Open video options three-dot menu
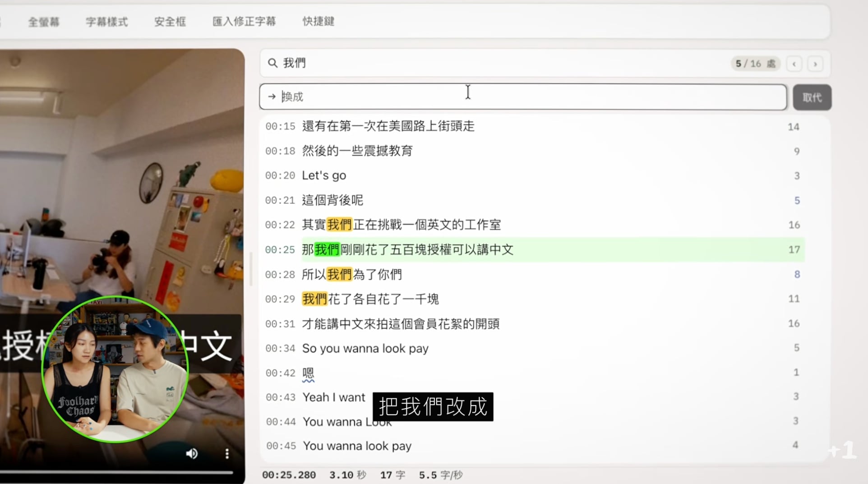Viewport: 868px width, 484px height. (227, 453)
